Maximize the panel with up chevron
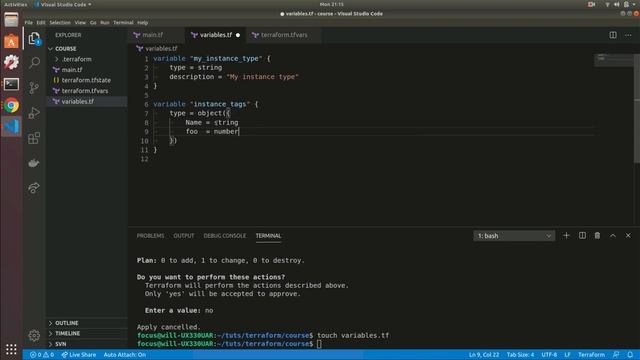 (613, 236)
